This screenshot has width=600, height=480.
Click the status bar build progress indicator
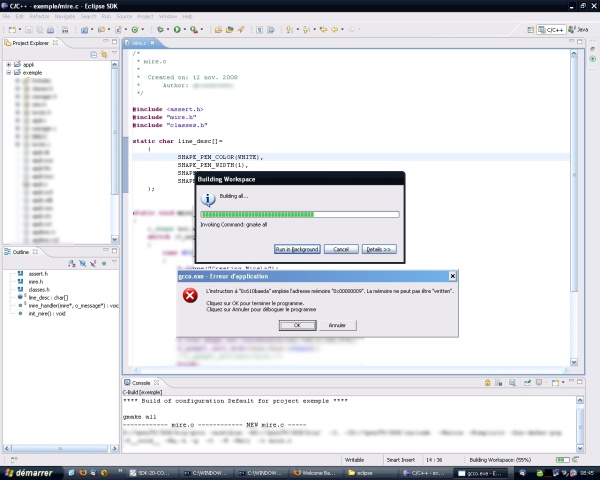pyautogui.click(x=562, y=460)
